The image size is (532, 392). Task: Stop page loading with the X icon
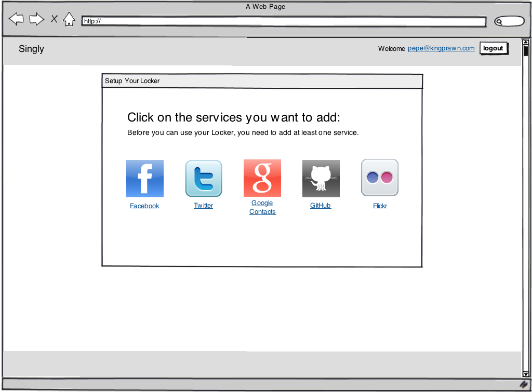pyautogui.click(x=54, y=19)
